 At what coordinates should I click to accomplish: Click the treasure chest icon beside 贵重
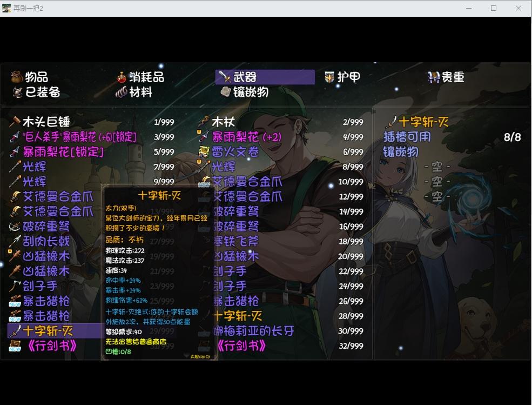(x=433, y=77)
